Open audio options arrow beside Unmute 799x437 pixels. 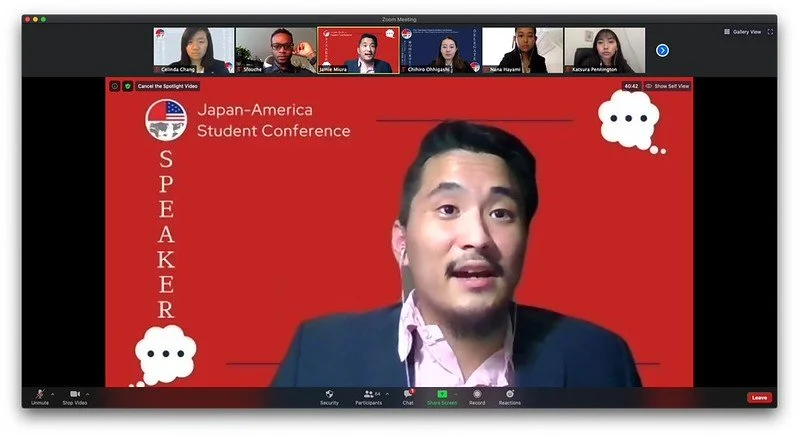tap(52, 394)
